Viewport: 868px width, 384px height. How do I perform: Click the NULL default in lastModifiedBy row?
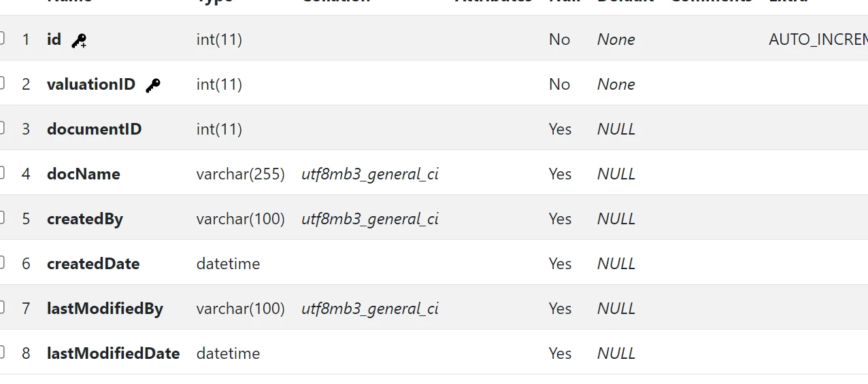(x=616, y=309)
